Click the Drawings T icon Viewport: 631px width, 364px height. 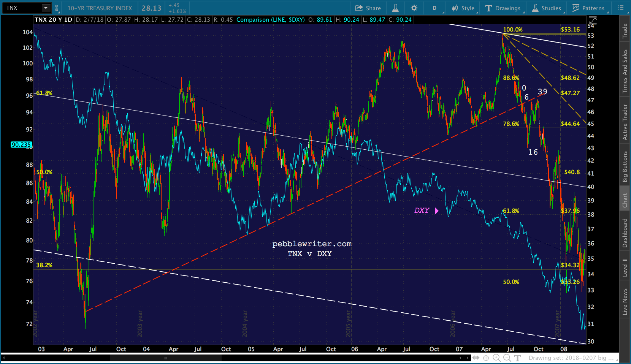[488, 8]
